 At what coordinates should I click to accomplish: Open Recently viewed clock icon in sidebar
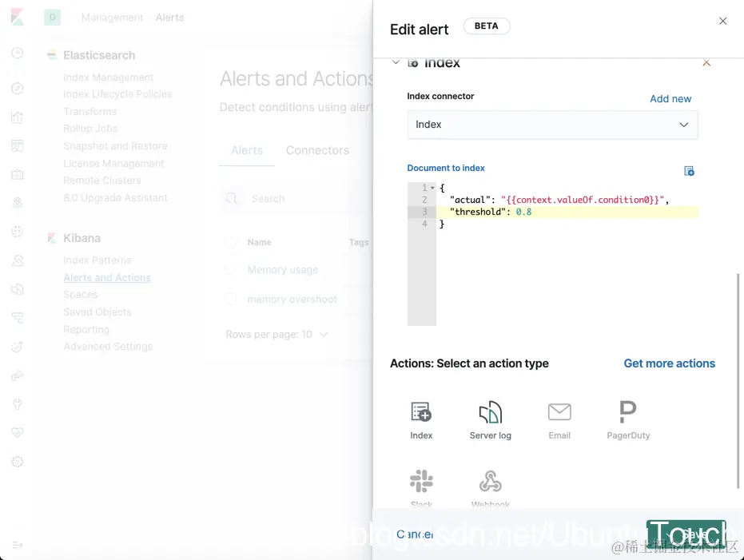17,53
